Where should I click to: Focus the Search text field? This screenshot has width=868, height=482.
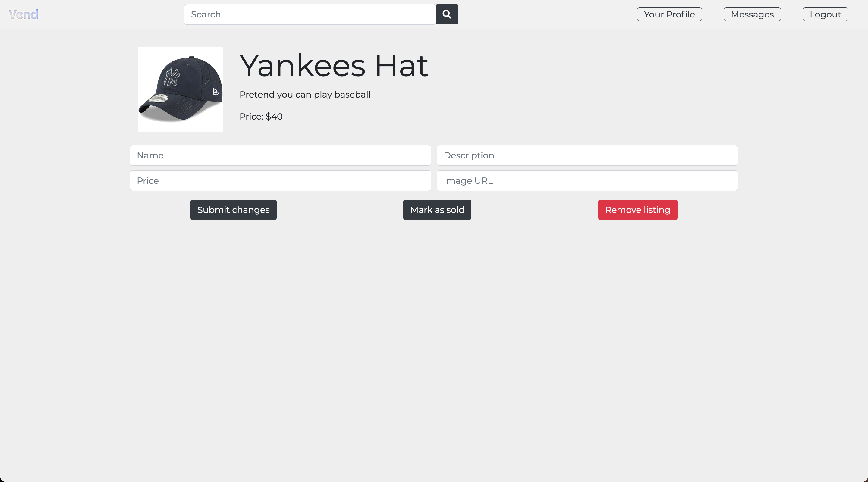[x=309, y=14]
